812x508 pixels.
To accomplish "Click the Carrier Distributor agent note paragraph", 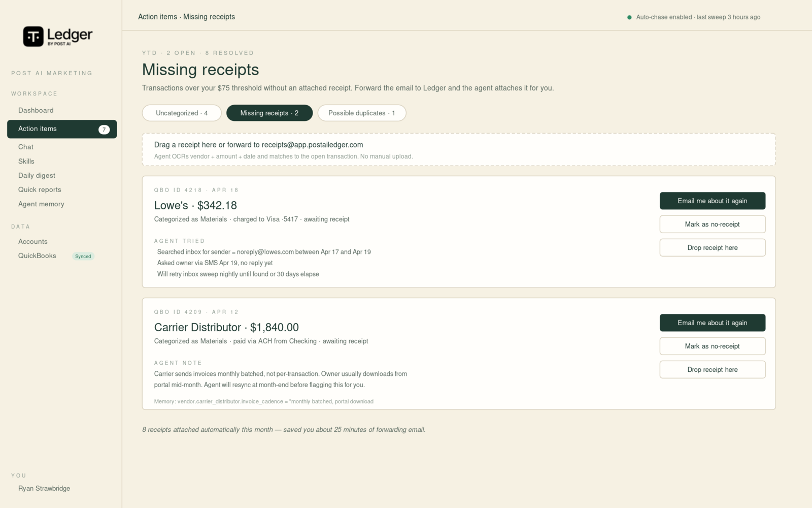I will pos(281,379).
